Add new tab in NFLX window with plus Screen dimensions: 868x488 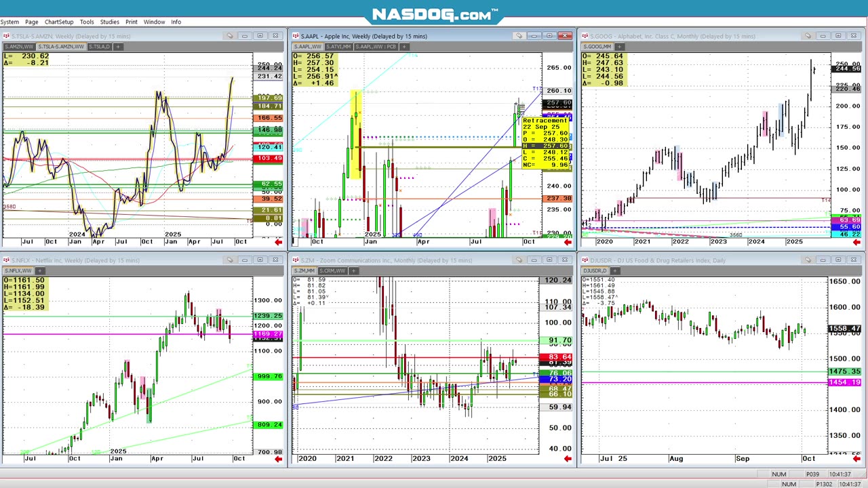click(39, 270)
